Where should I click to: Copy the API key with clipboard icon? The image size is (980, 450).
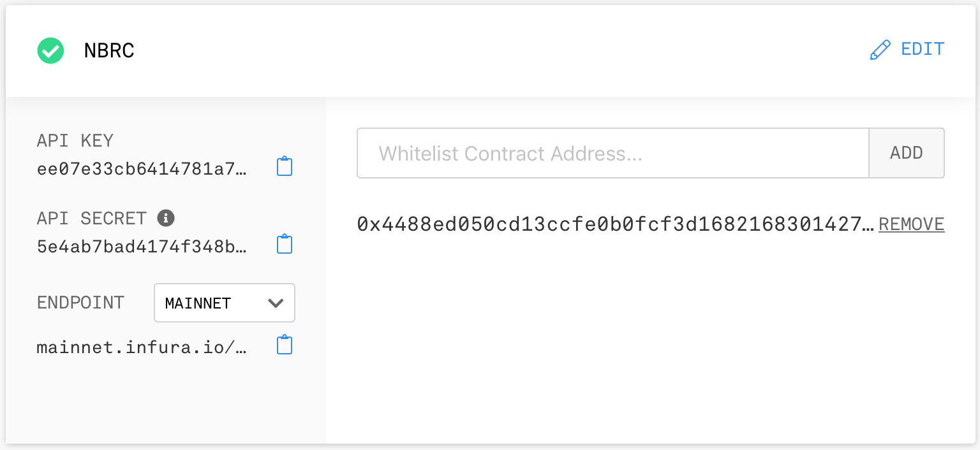pyautogui.click(x=285, y=166)
